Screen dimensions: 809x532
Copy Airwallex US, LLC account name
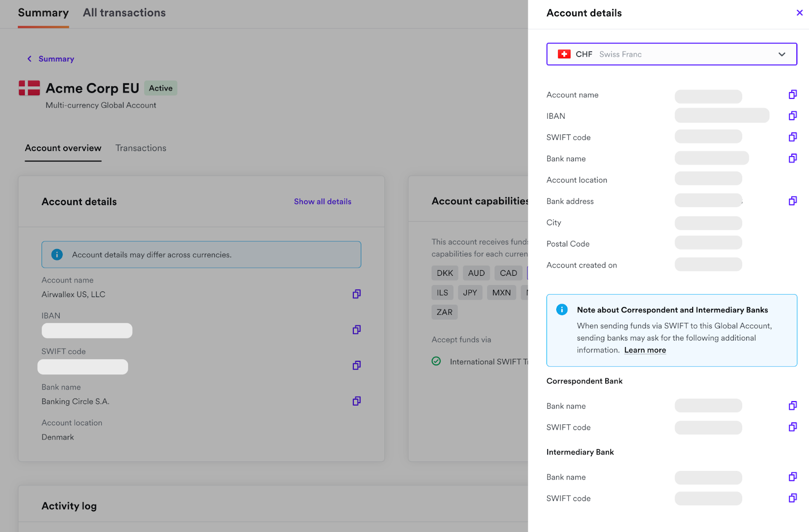point(356,294)
